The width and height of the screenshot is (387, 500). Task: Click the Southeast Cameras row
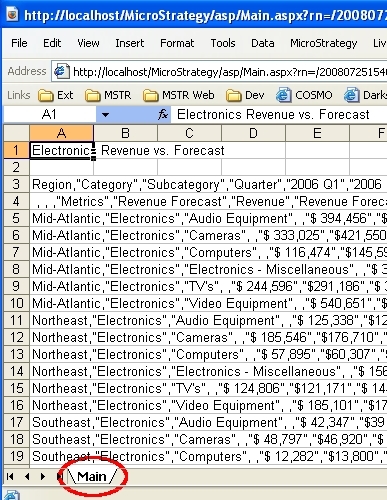209,439
